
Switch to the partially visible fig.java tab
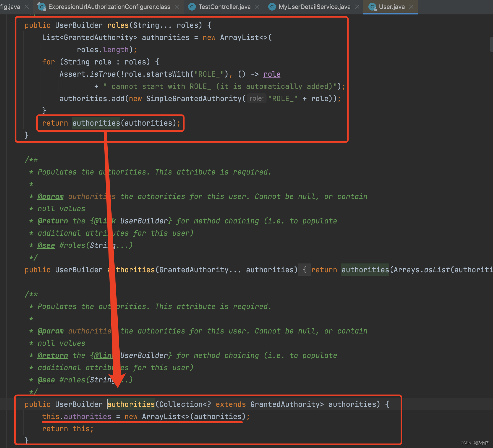[x=10, y=7]
